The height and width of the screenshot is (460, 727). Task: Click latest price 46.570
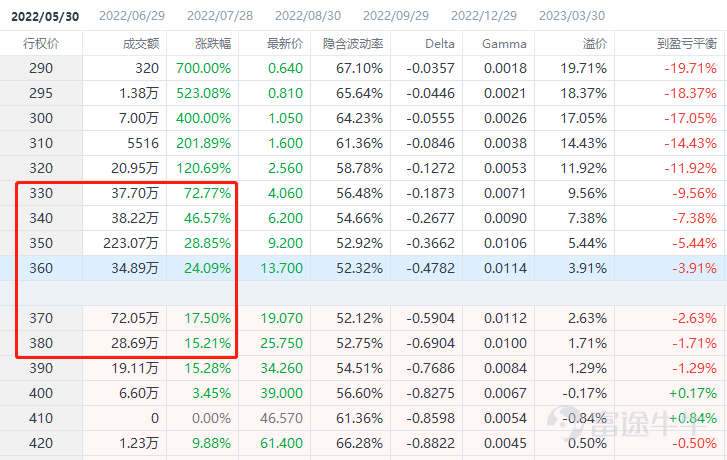click(282, 419)
